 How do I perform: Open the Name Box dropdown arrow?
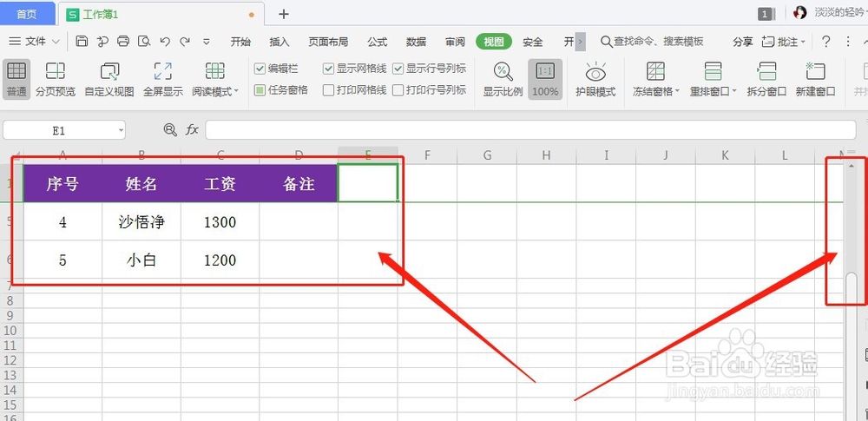click(120, 131)
